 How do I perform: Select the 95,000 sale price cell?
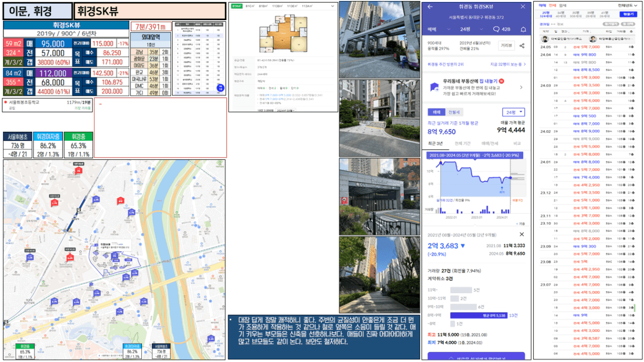coord(52,44)
